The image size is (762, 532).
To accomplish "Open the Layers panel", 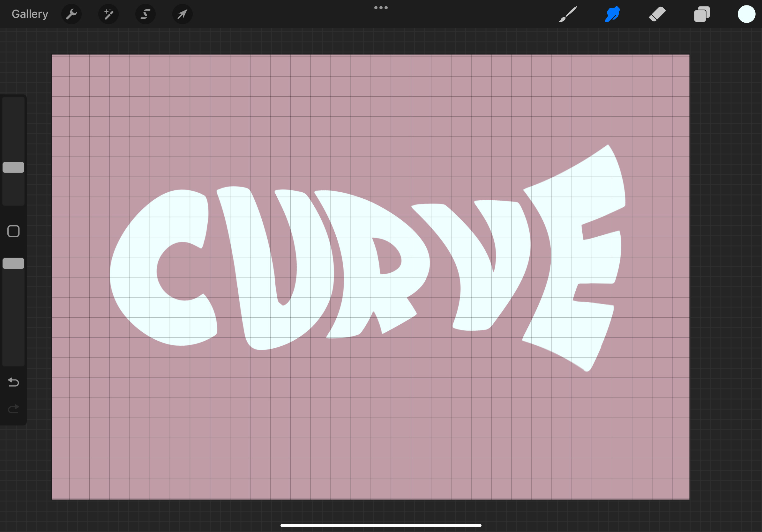I will (x=702, y=14).
